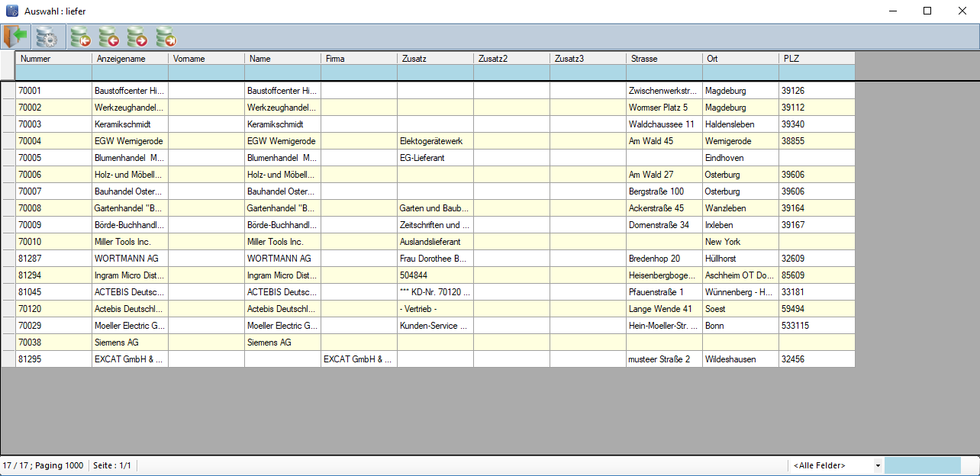Click the Name column header
This screenshot has height=476, width=980.
click(x=282, y=59)
